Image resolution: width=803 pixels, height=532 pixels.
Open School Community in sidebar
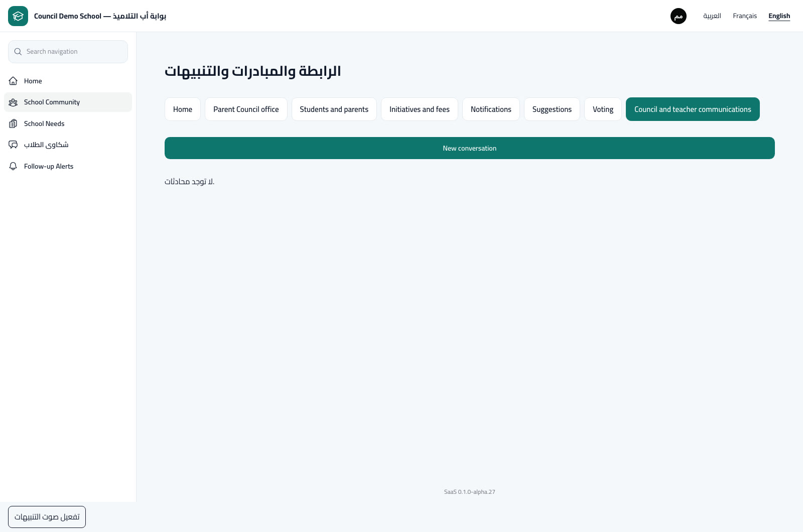[68, 102]
